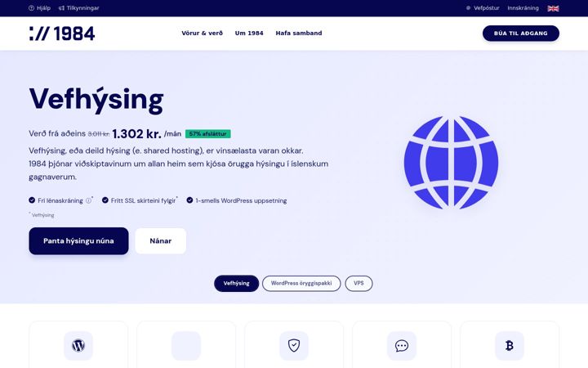Select the VPS tab

[359, 284]
